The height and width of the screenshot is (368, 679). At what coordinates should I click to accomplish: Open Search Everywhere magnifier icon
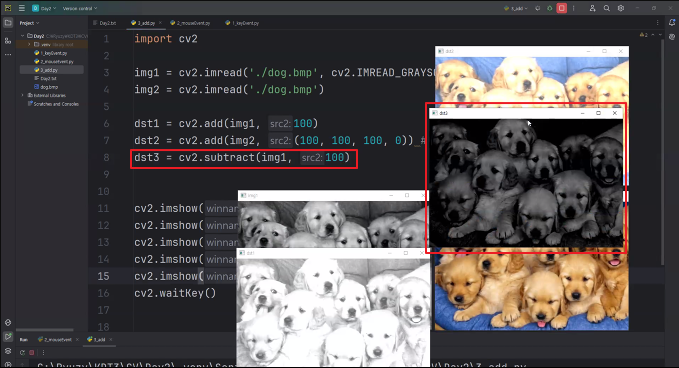(x=607, y=8)
